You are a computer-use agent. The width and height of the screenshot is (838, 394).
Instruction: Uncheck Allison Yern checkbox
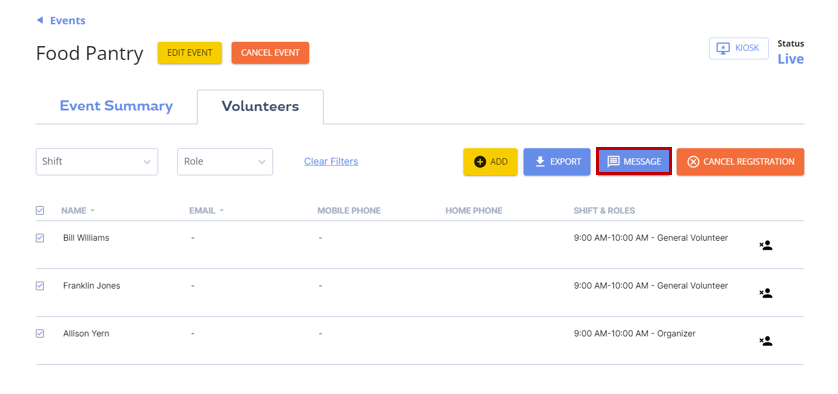[x=40, y=333]
